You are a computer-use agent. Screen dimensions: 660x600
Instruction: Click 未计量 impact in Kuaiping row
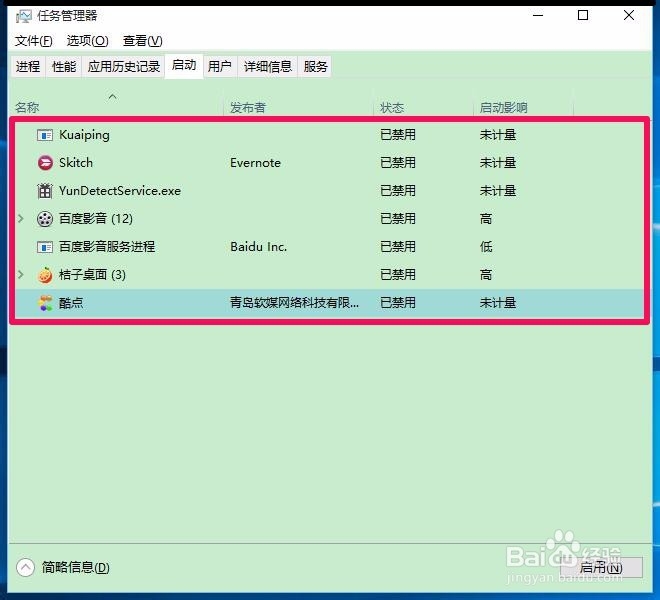[498, 135]
